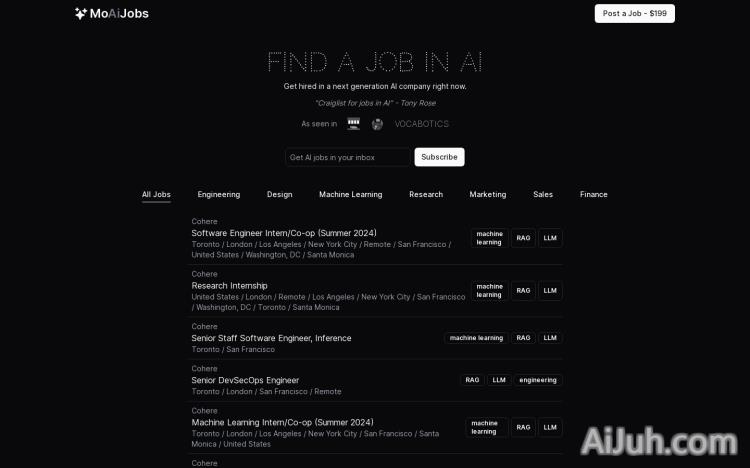Open Senior Staff Software Engineer, Inference listing
Screen dimensions: 750x468
click(x=271, y=338)
